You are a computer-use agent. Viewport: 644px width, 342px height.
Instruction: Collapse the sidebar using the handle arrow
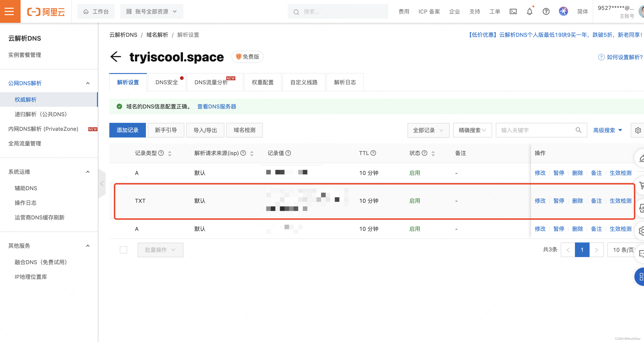pos(102,184)
